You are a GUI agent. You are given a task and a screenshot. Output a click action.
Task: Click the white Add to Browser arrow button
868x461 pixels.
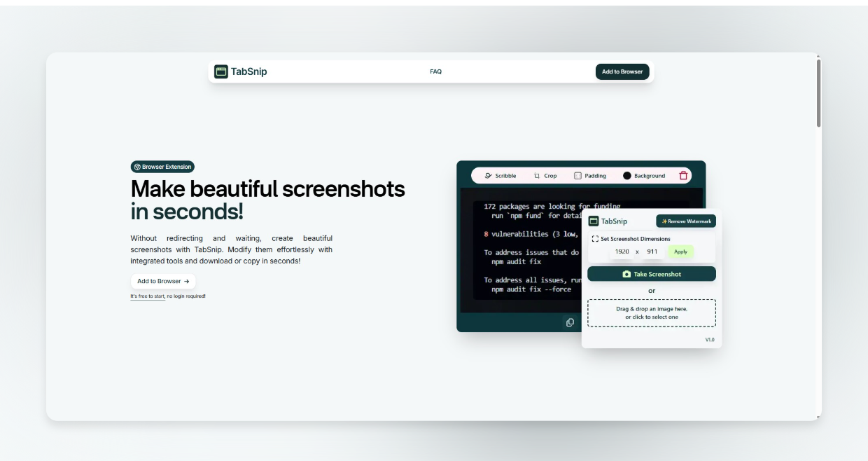click(x=163, y=281)
